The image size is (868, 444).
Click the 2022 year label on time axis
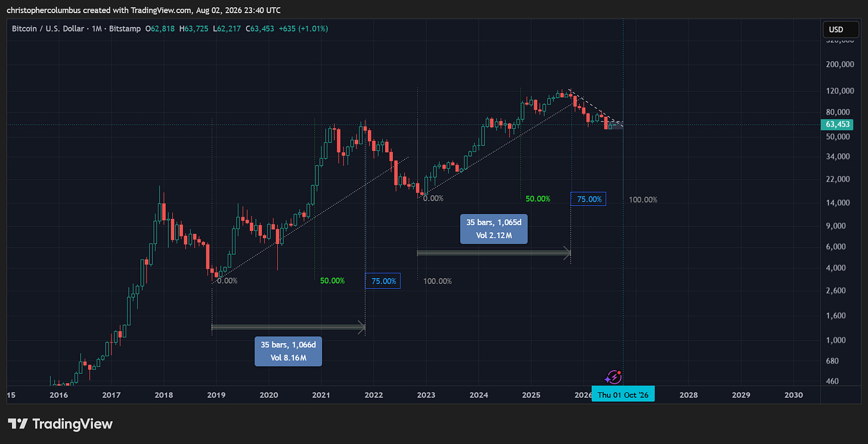374,395
